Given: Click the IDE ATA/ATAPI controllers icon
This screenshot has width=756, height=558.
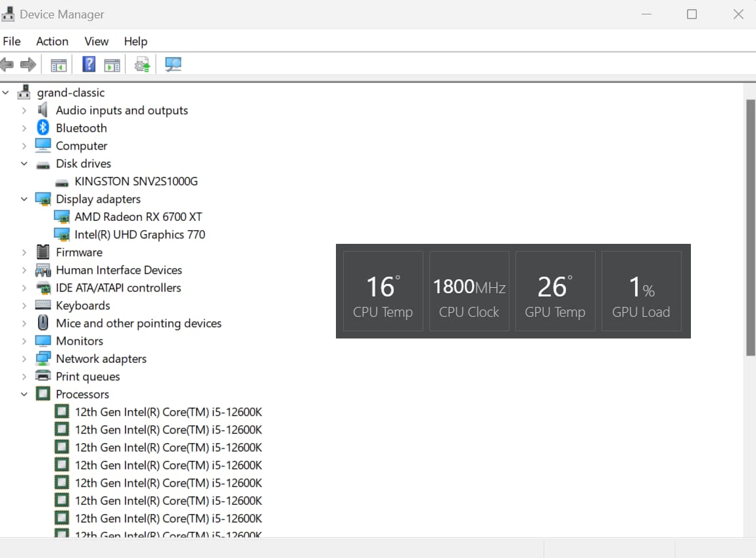Looking at the screenshot, I should pyautogui.click(x=43, y=288).
